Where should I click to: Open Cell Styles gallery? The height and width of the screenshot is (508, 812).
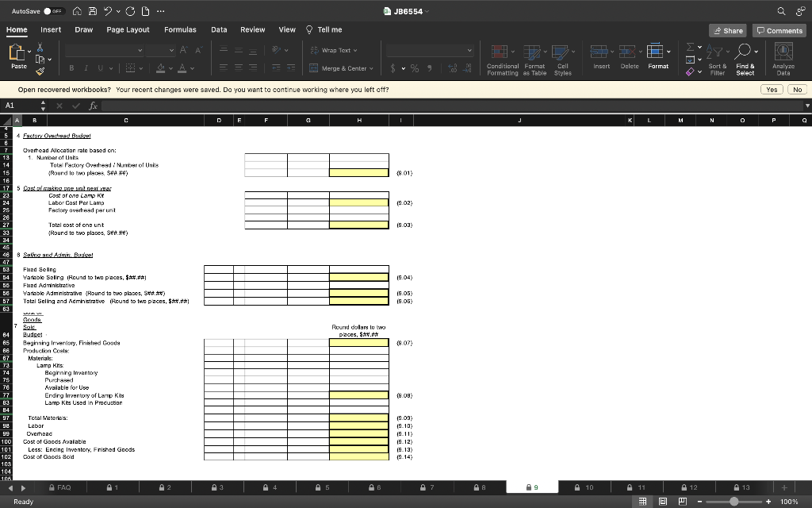click(x=563, y=60)
